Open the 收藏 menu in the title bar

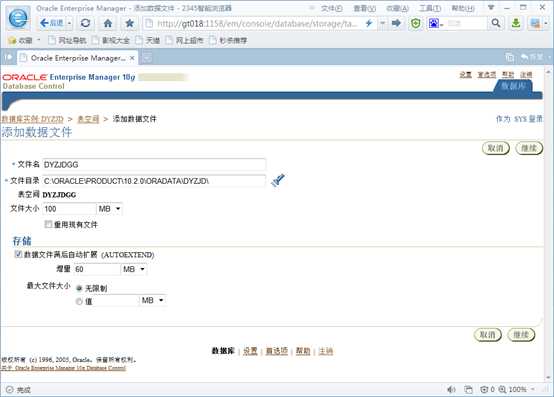pyautogui.click(x=397, y=8)
